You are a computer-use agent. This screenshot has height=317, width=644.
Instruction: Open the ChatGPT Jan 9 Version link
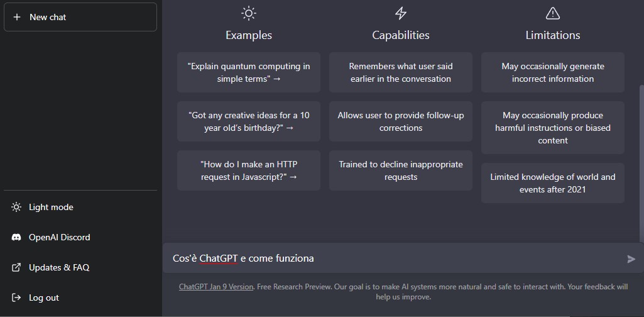(216, 287)
